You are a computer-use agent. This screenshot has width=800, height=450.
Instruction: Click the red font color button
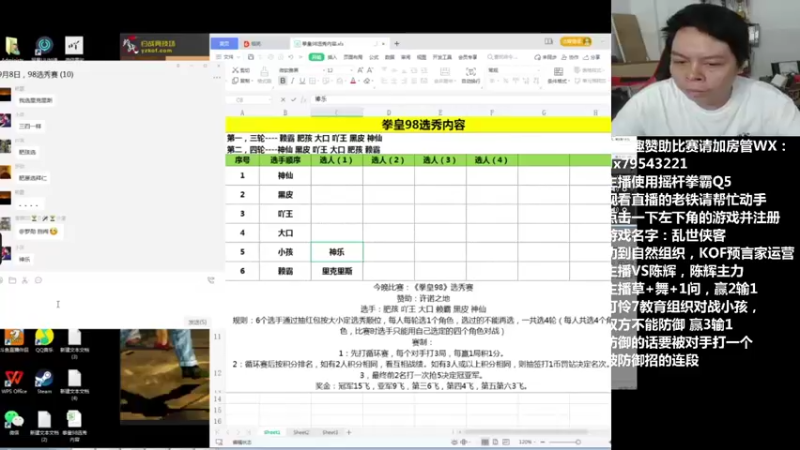(x=353, y=81)
